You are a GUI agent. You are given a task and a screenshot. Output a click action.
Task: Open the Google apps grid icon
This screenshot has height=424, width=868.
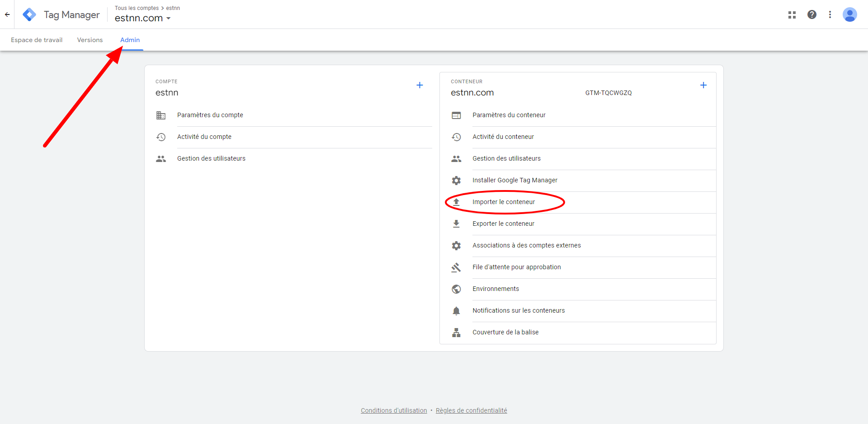(x=792, y=14)
